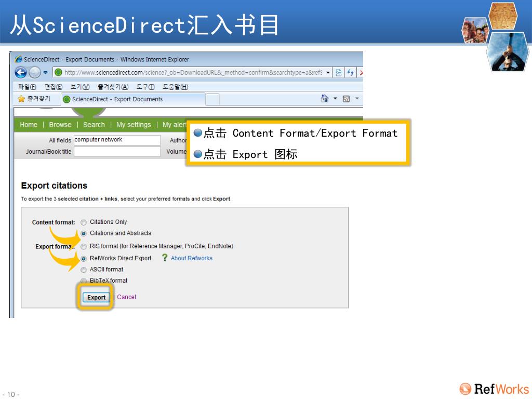Click the greyed Forward arrow button
This screenshot has height=399, width=532.
[x=35, y=72]
